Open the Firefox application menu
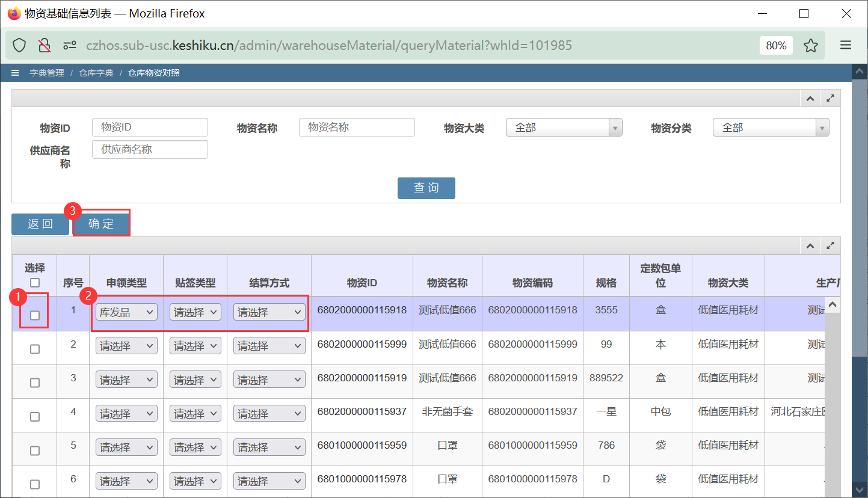 [x=845, y=45]
